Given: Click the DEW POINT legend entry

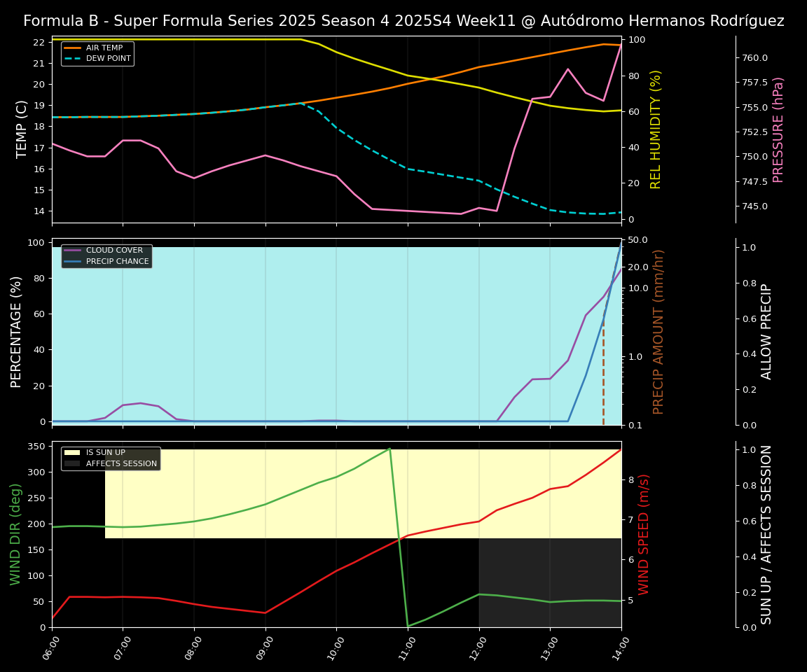Looking at the screenshot, I should point(97,59).
